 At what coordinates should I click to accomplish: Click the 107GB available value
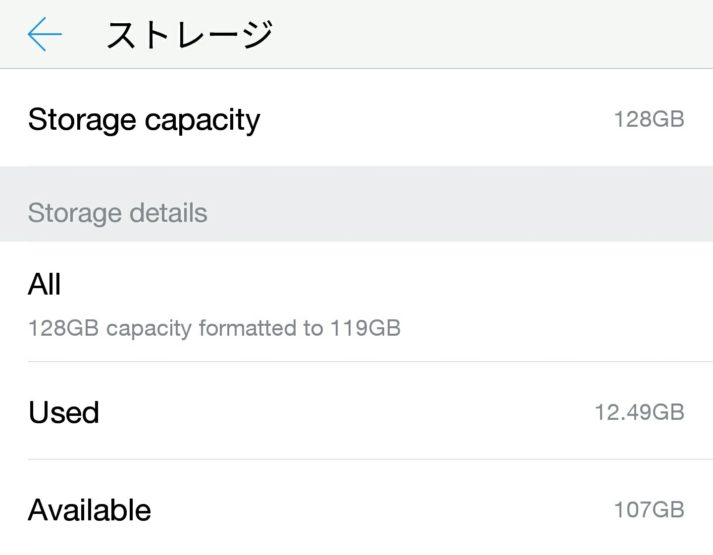pos(649,510)
